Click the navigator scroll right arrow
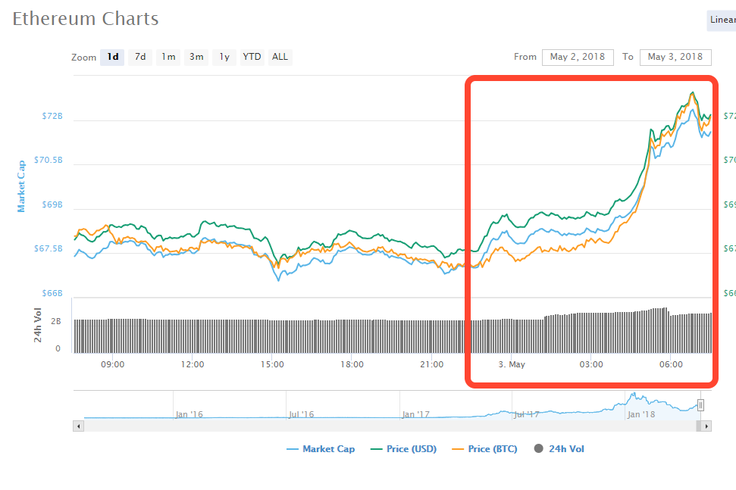736x490 pixels. 706,426
